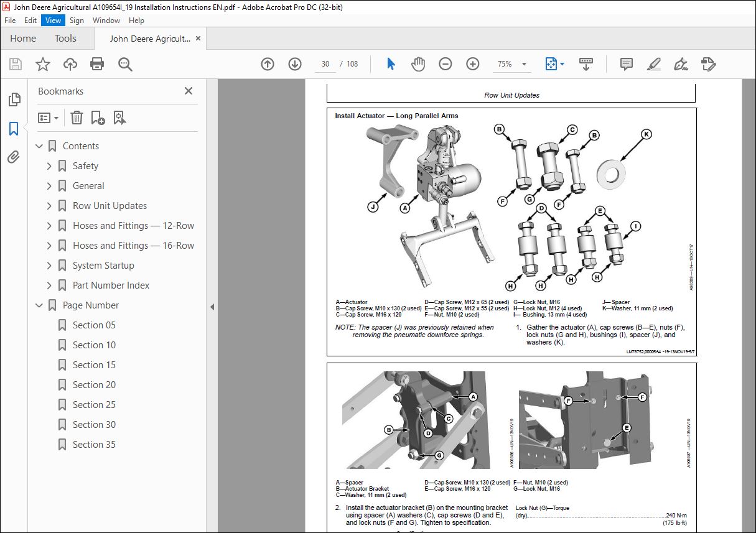Image resolution: width=756 pixels, height=533 pixels.
Task: Star this file as a favorite
Action: click(43, 64)
